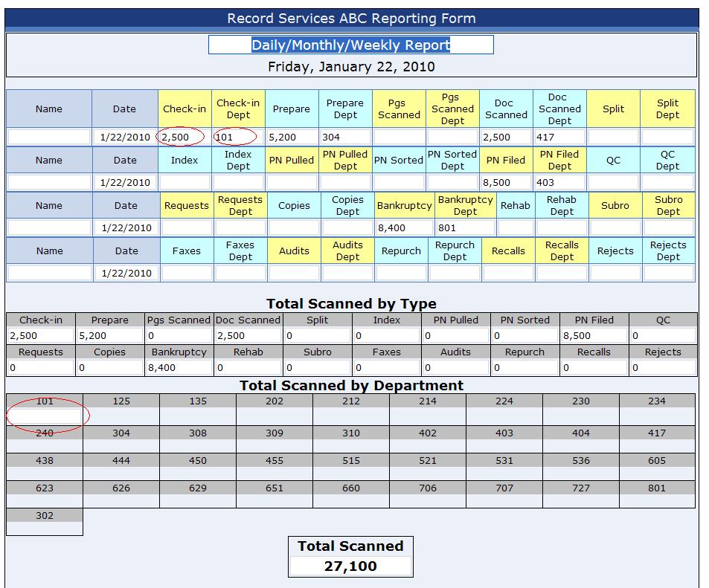Click department cell 302
The height and width of the screenshot is (588, 709).
pyautogui.click(x=45, y=514)
